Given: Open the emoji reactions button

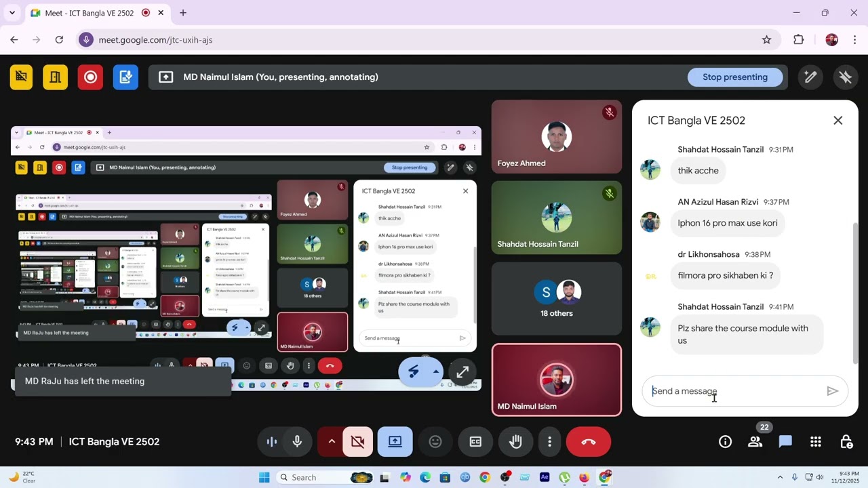Looking at the screenshot, I should pos(435,442).
